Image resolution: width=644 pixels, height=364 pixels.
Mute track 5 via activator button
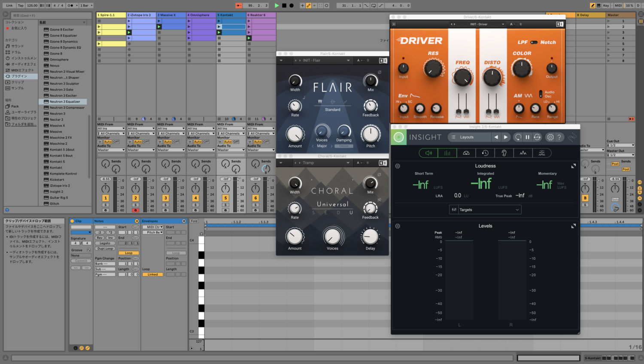point(225,198)
